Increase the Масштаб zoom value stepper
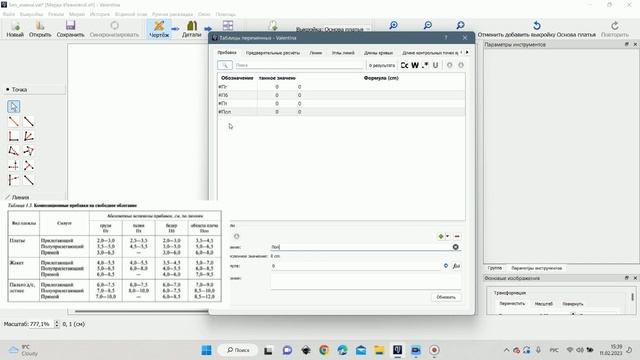This screenshot has width=640, height=360. point(57,322)
